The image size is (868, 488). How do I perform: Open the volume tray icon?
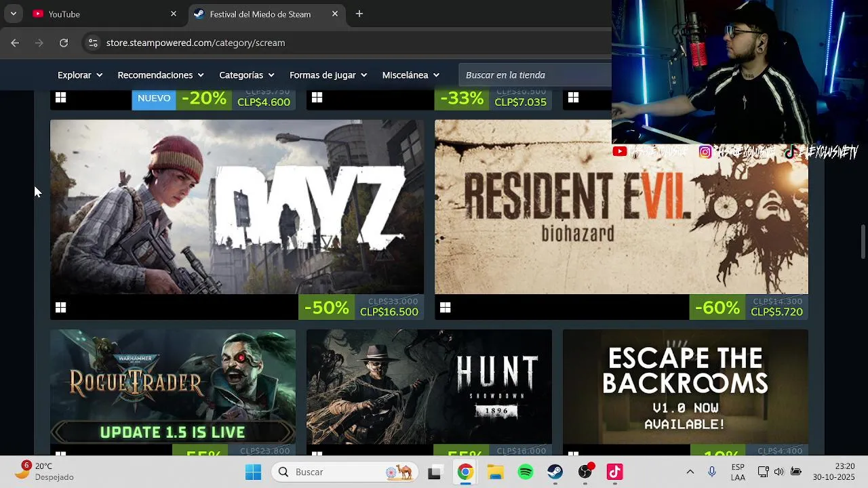click(x=778, y=472)
